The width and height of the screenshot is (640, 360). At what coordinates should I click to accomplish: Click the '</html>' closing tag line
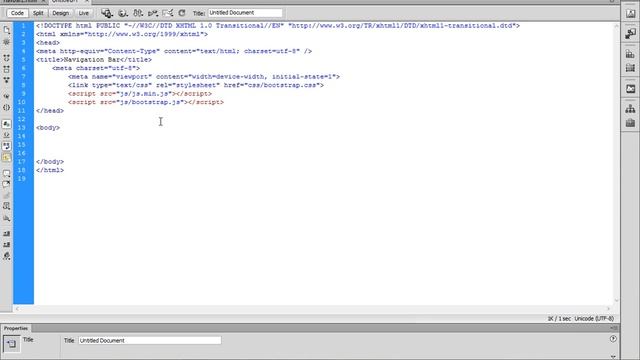pos(50,170)
